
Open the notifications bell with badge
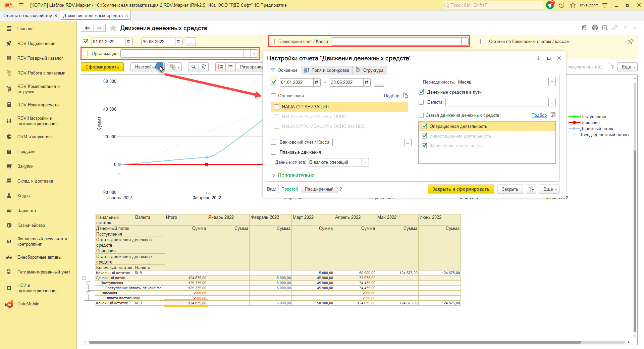point(550,5)
